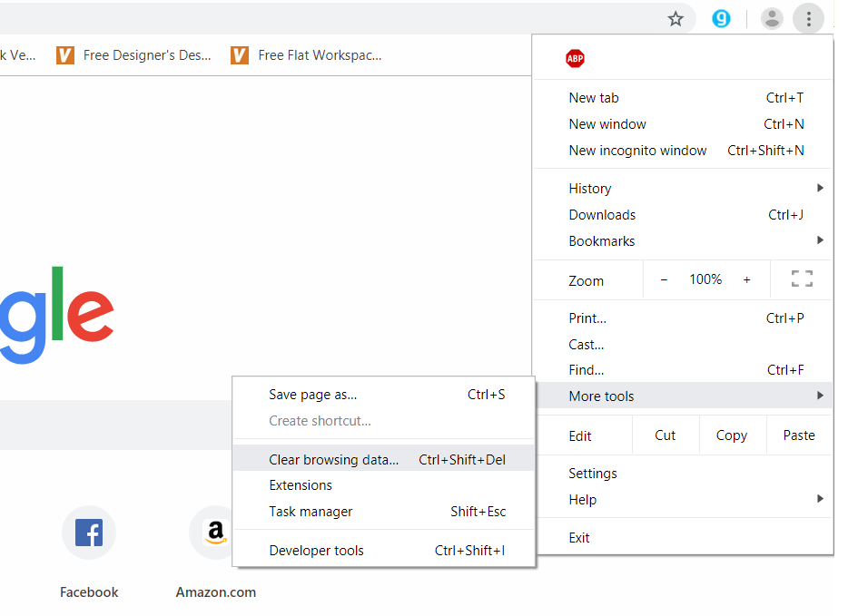Choose New incognito window
This screenshot has width=858, height=616.
click(637, 151)
